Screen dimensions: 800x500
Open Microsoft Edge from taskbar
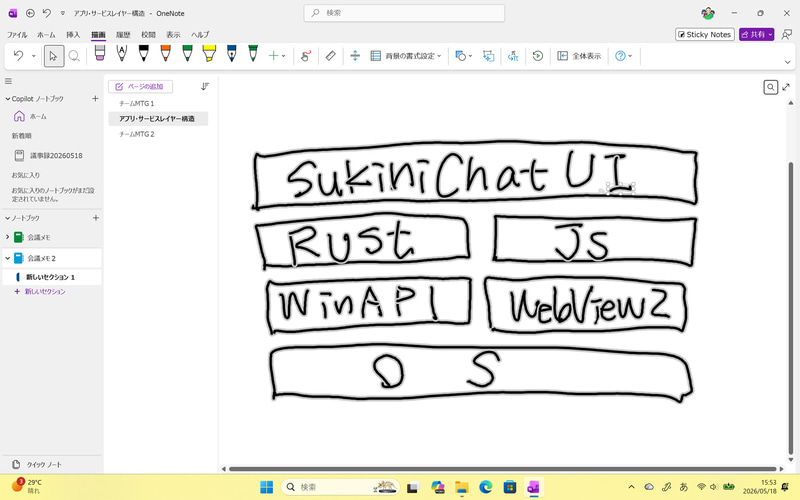[486, 487]
